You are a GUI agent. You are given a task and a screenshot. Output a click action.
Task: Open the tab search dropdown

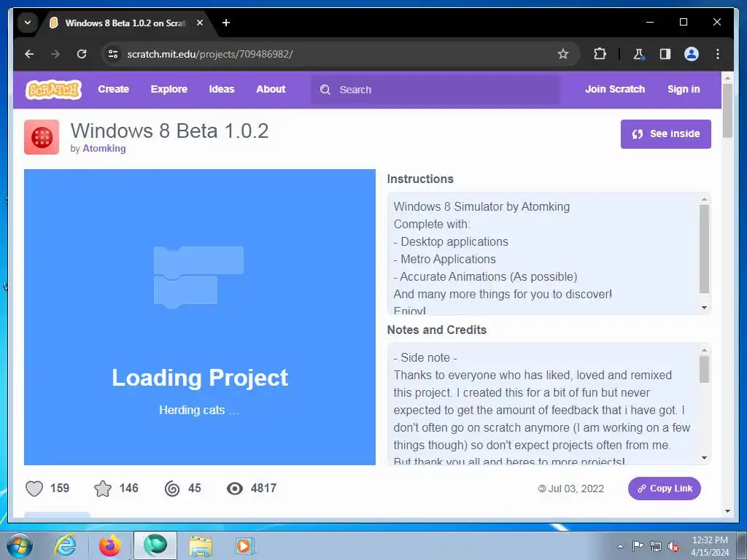pos(28,23)
